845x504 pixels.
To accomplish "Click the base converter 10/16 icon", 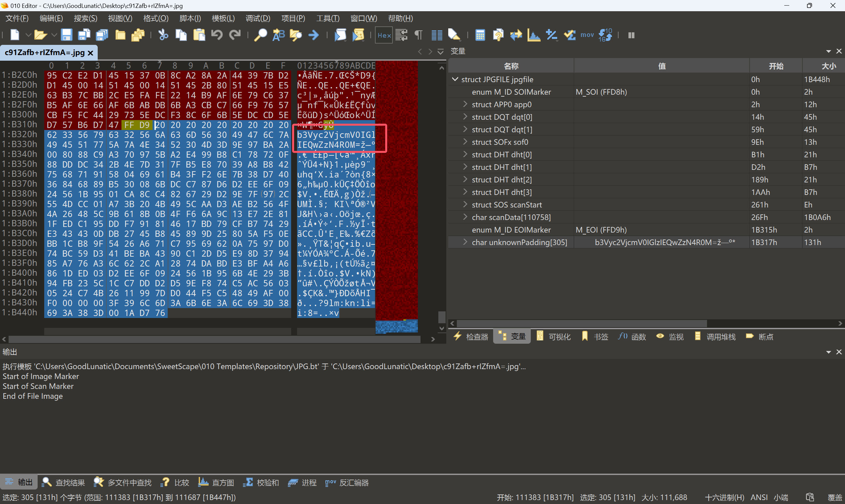I will tap(605, 35).
